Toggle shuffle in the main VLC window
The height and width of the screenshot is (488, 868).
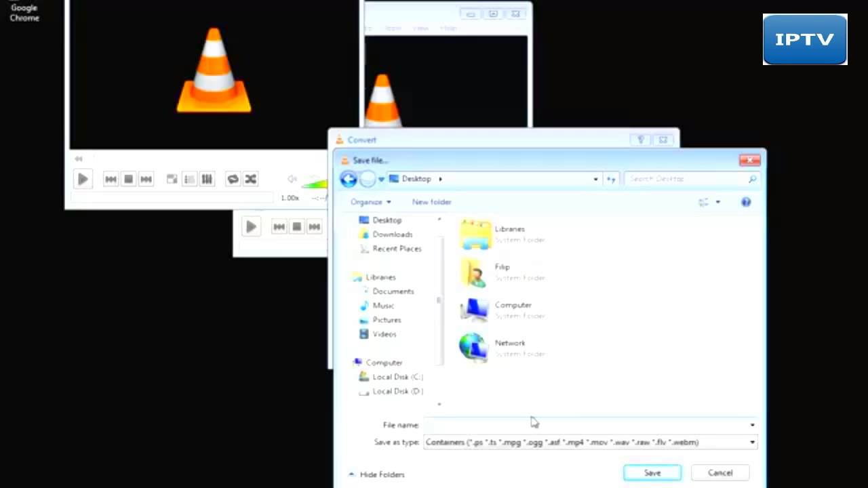point(250,179)
